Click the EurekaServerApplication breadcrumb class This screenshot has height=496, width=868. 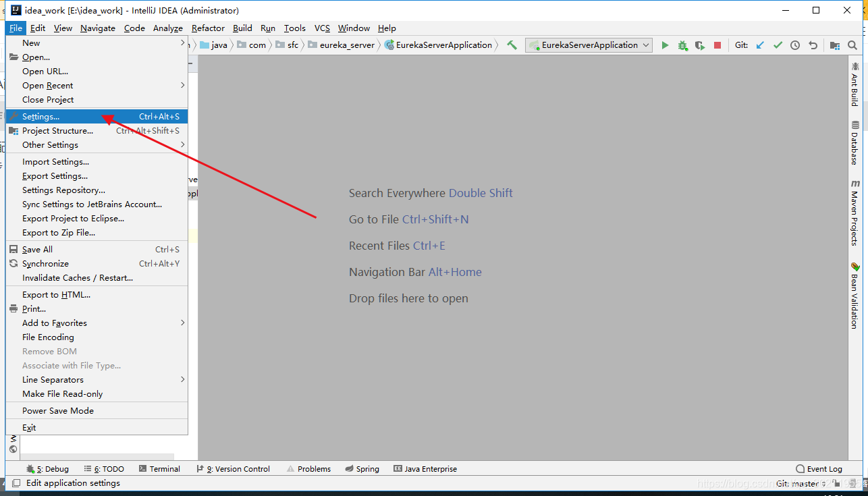click(x=439, y=45)
